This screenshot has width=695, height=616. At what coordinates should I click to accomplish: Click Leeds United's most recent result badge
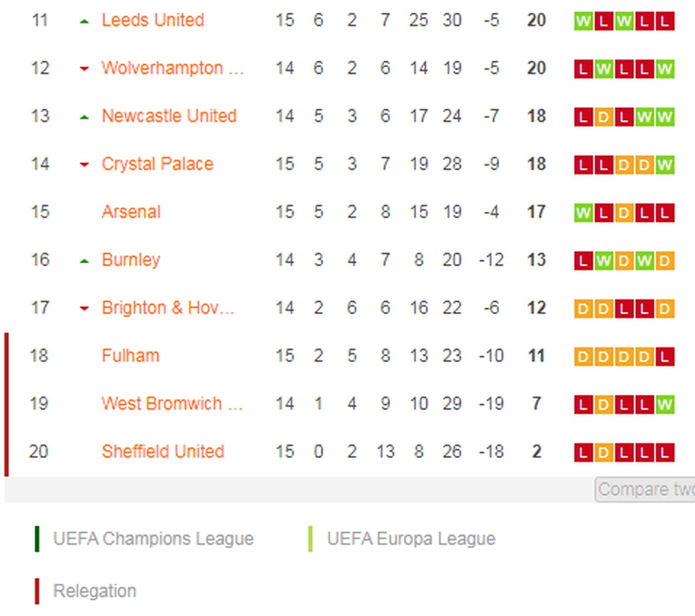[665, 21]
